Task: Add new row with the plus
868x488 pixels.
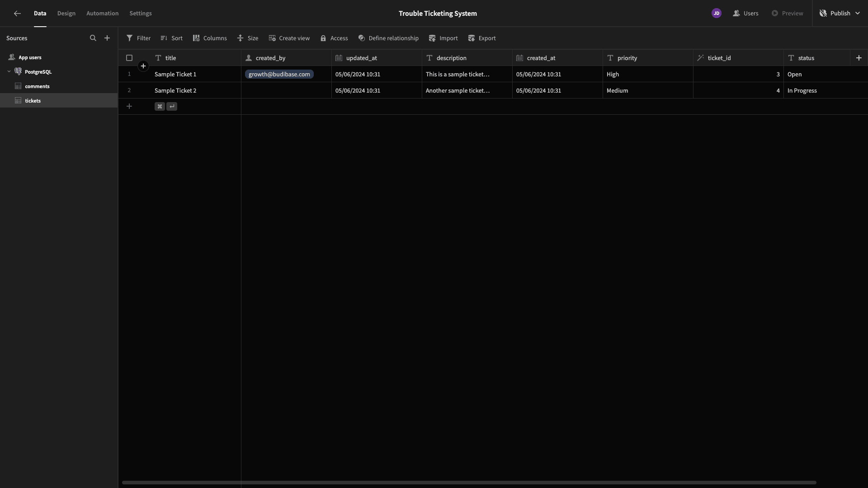Action: pos(129,107)
